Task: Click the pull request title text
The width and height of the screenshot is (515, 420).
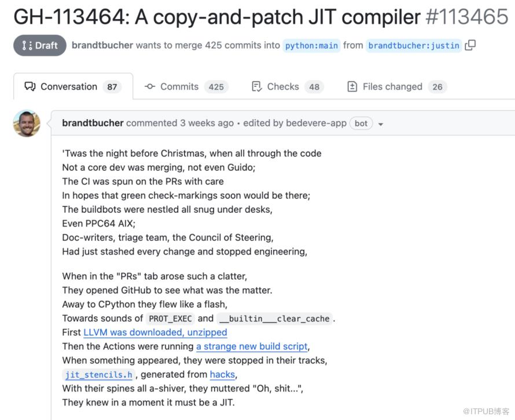Action: [217, 17]
